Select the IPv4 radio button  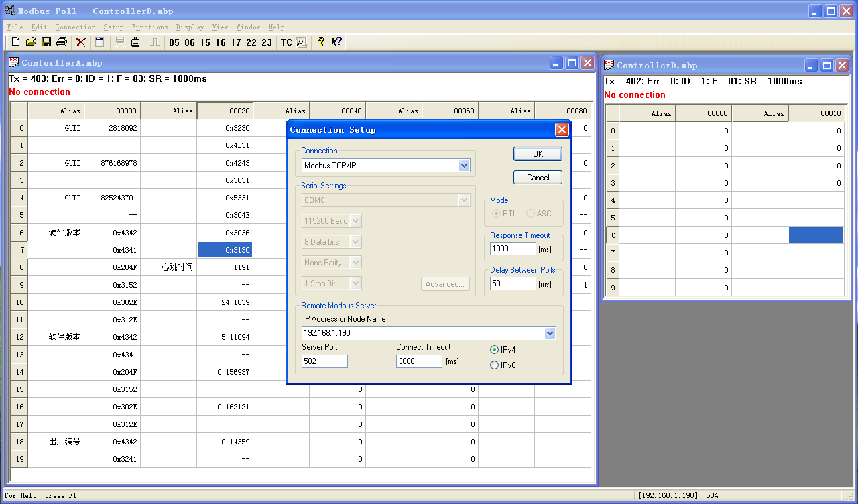click(495, 350)
